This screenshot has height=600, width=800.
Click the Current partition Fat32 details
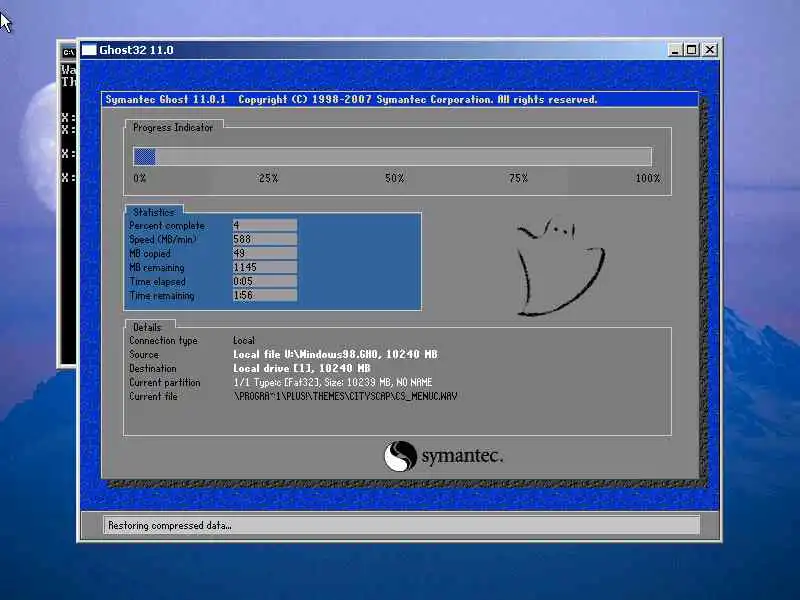[x=333, y=382]
